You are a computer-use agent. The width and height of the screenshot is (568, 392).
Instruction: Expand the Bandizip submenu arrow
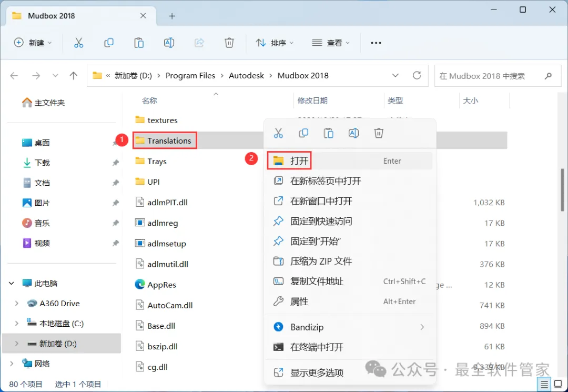422,327
